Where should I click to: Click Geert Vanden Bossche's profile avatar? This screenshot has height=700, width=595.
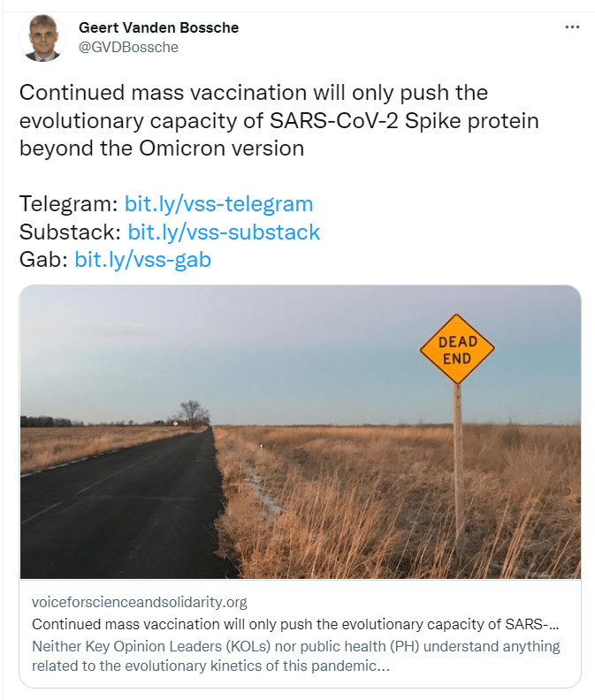point(42,38)
